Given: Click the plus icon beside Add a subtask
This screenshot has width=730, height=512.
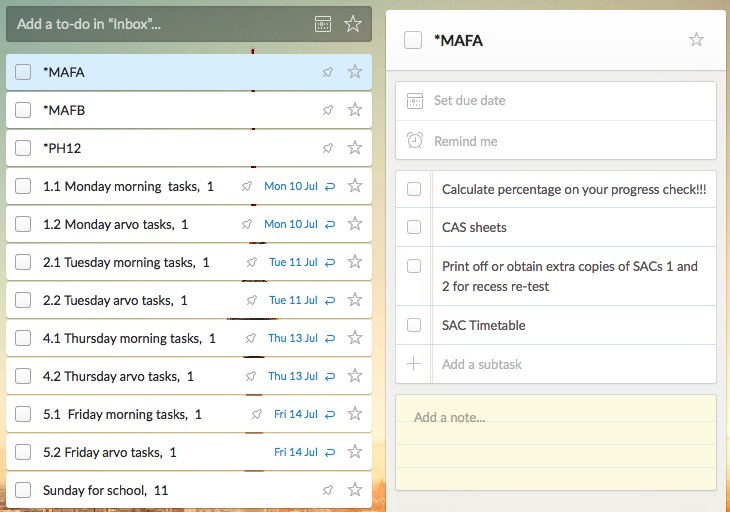Looking at the screenshot, I should [x=414, y=364].
